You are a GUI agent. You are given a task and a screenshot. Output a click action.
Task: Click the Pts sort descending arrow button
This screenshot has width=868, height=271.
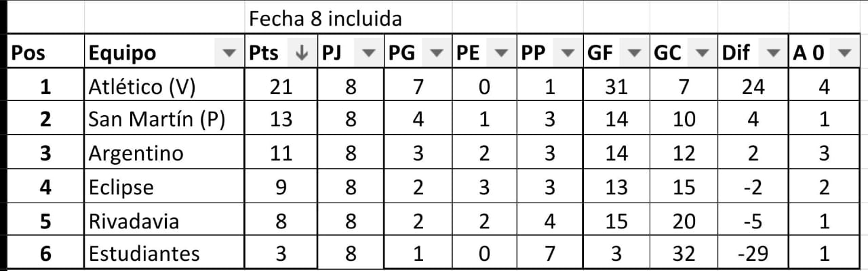302,54
